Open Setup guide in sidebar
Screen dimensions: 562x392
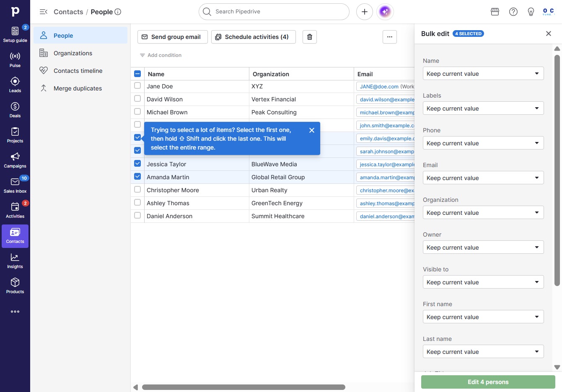coord(15,34)
